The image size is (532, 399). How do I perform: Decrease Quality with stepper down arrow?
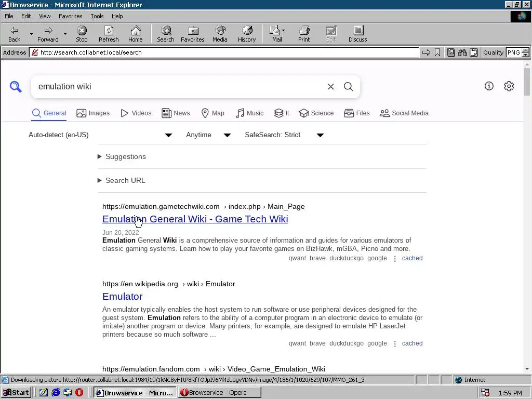pyautogui.click(x=526, y=55)
